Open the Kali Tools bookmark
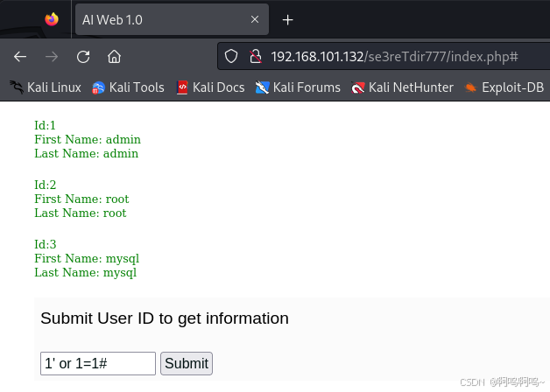550x392 pixels. 128,87
